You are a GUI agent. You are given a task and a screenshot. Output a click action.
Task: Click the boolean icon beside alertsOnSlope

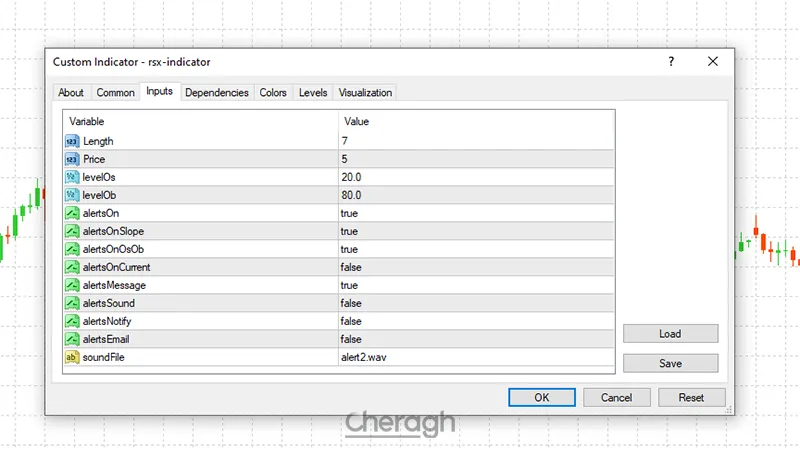point(72,231)
